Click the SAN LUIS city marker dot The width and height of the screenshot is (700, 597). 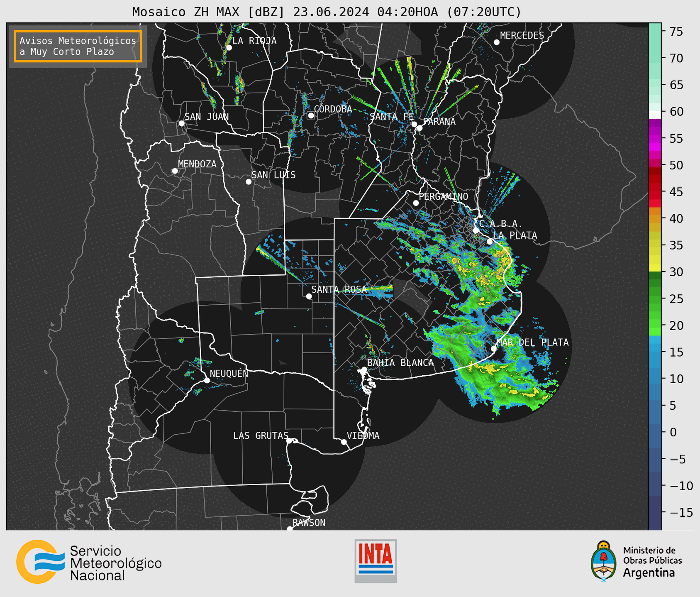click(x=249, y=182)
